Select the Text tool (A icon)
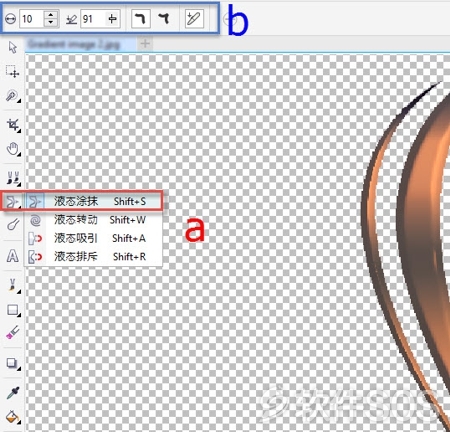The image size is (450, 432). click(x=13, y=256)
